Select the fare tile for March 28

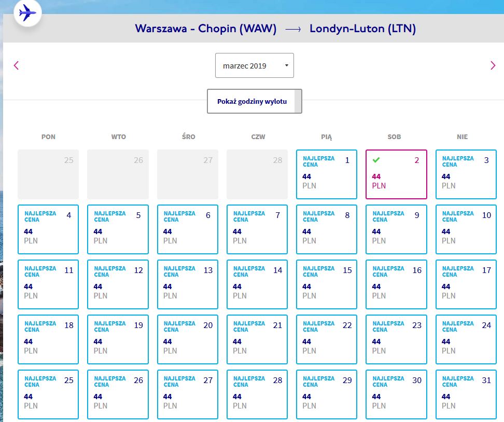coord(257,394)
